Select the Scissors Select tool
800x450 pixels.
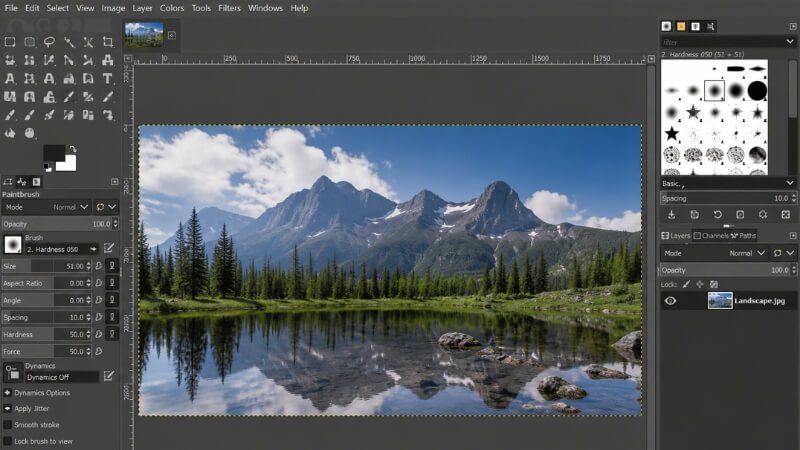[88, 42]
